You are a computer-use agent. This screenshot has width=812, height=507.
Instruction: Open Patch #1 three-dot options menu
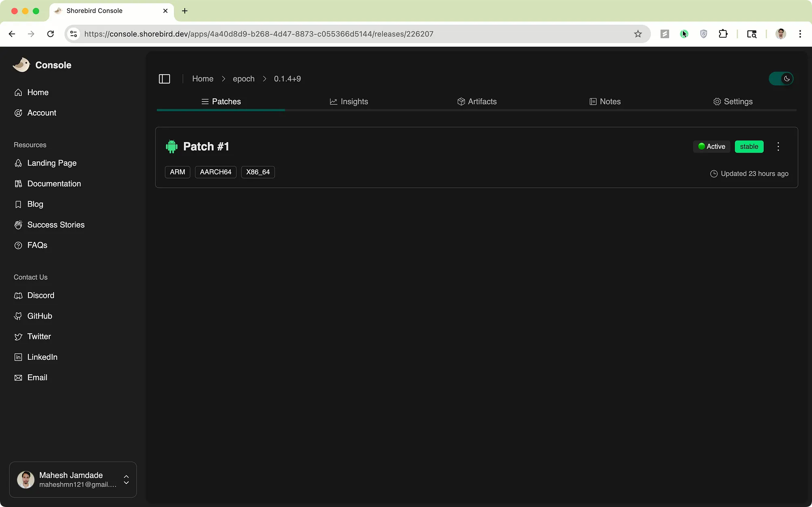click(x=778, y=147)
